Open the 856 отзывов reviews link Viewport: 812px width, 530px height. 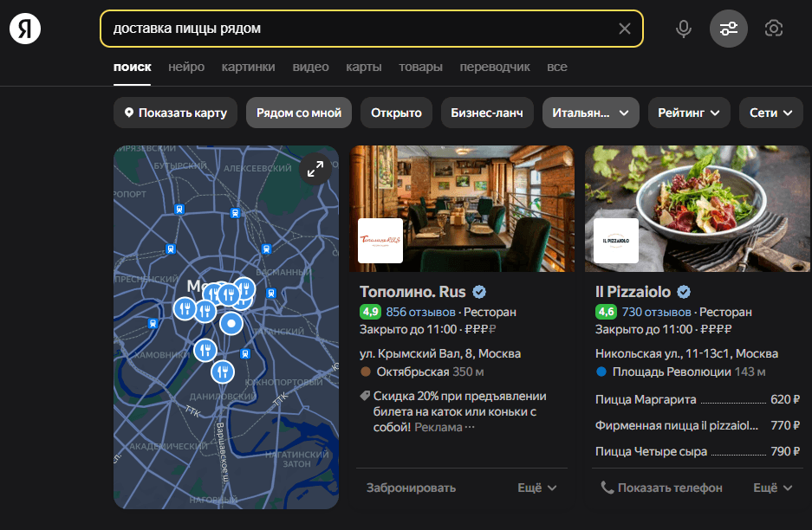[420, 312]
